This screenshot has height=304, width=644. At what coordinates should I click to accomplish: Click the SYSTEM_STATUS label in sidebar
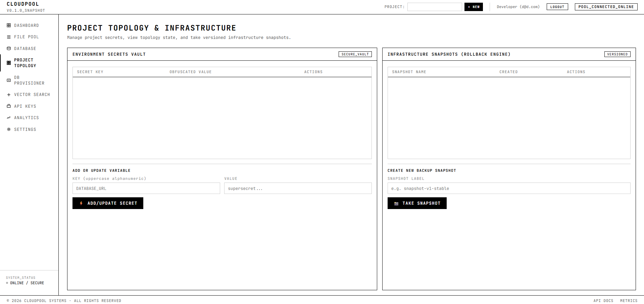(x=20, y=278)
